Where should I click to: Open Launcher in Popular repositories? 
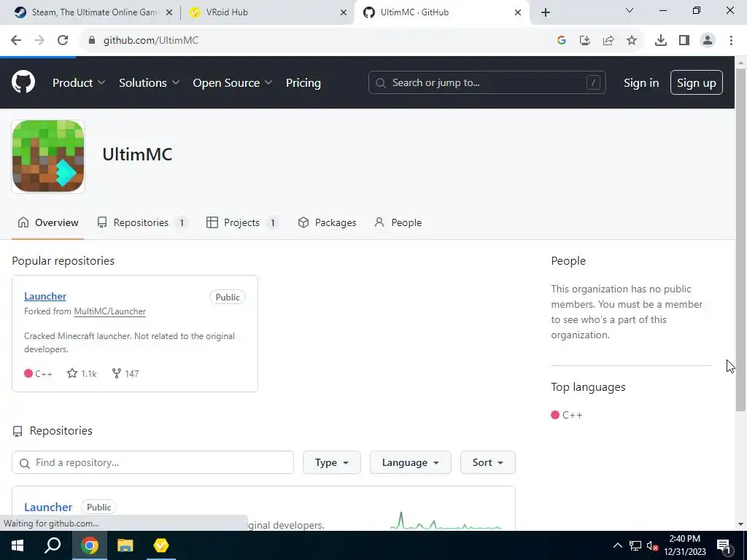[x=45, y=296]
